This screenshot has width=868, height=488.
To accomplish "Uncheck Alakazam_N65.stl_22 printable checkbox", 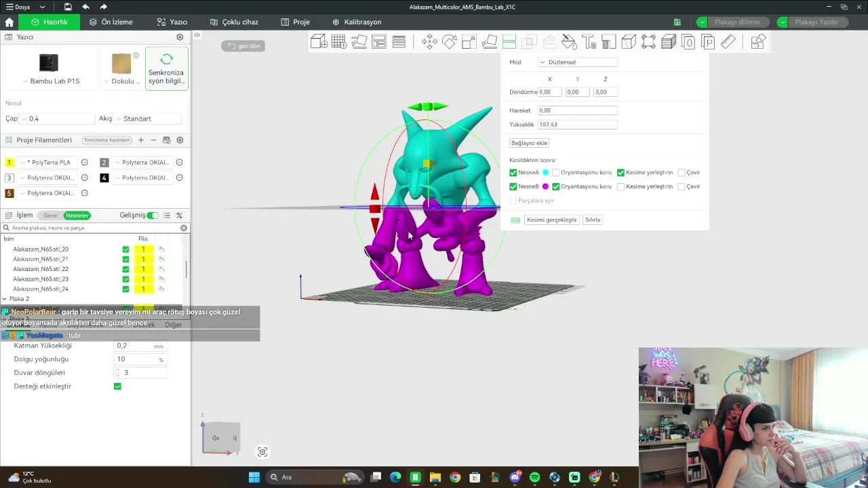I will click(x=125, y=269).
